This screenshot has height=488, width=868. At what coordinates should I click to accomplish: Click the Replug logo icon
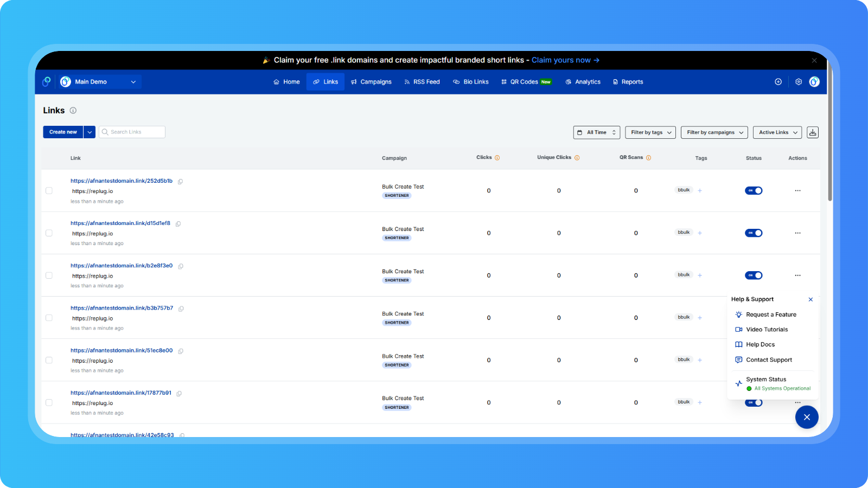47,82
